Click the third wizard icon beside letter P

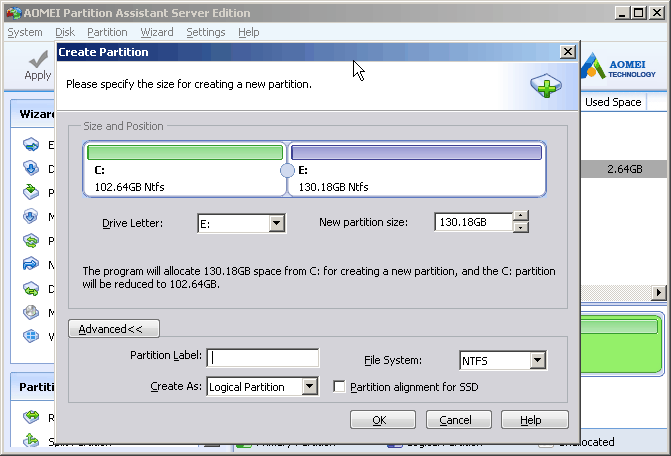coord(31,192)
